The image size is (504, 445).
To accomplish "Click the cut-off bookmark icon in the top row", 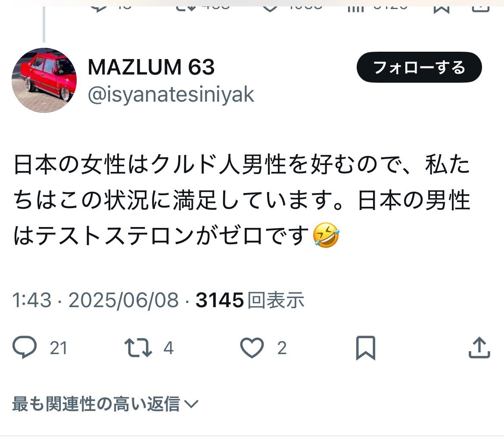I will point(442,7).
